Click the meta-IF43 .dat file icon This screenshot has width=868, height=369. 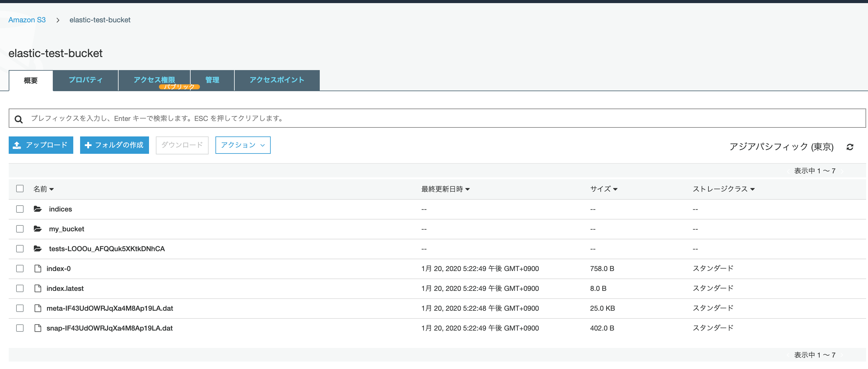(x=38, y=309)
